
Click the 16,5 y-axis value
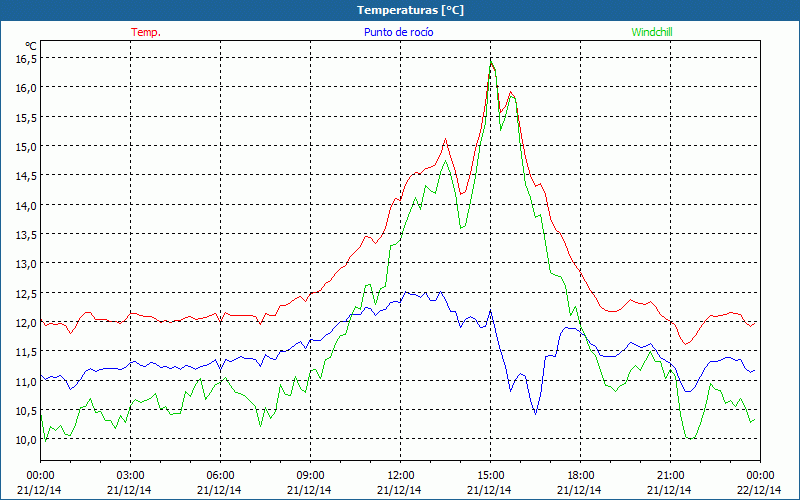click(x=27, y=59)
